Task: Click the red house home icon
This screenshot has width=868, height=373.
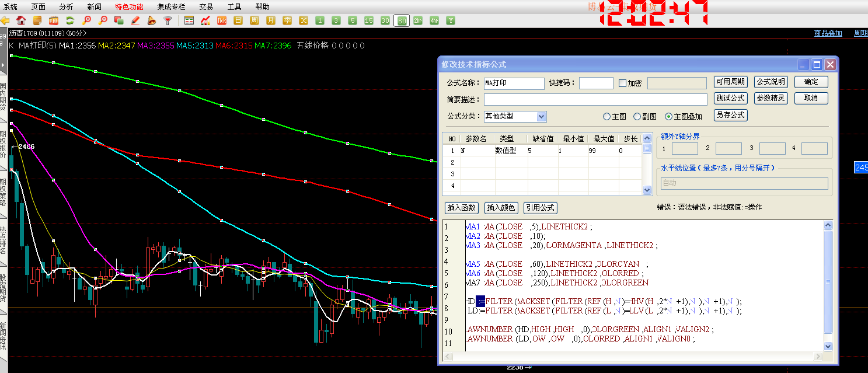Action: point(21,20)
